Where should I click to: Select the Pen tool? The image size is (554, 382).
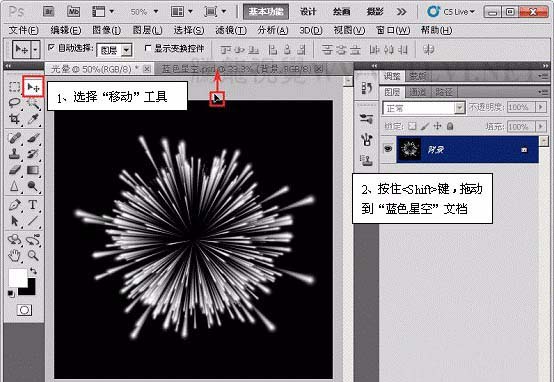(14, 205)
